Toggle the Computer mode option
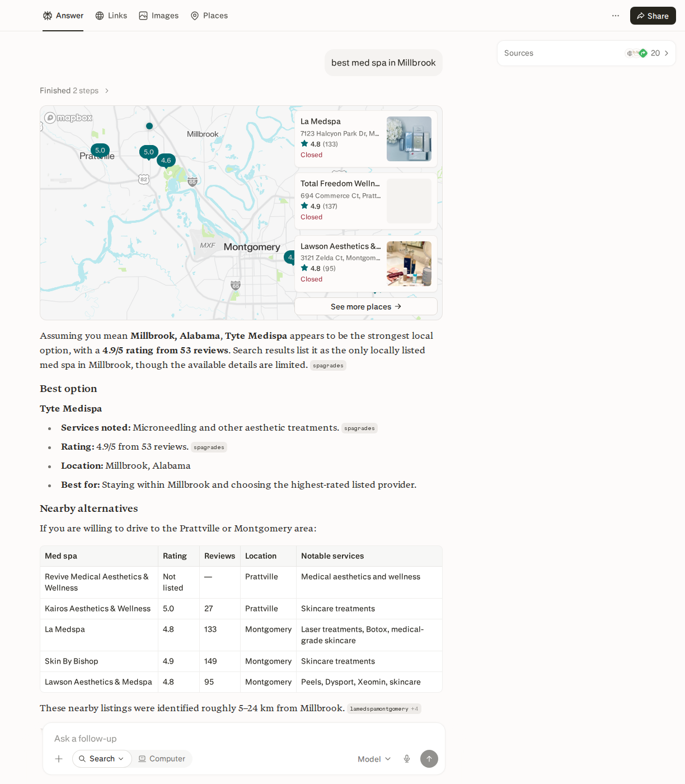 162,759
